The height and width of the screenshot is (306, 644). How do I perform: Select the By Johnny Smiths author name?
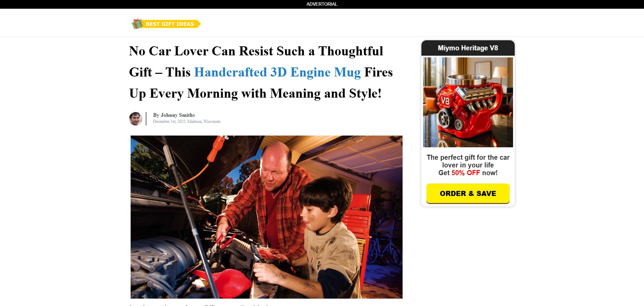[174, 115]
